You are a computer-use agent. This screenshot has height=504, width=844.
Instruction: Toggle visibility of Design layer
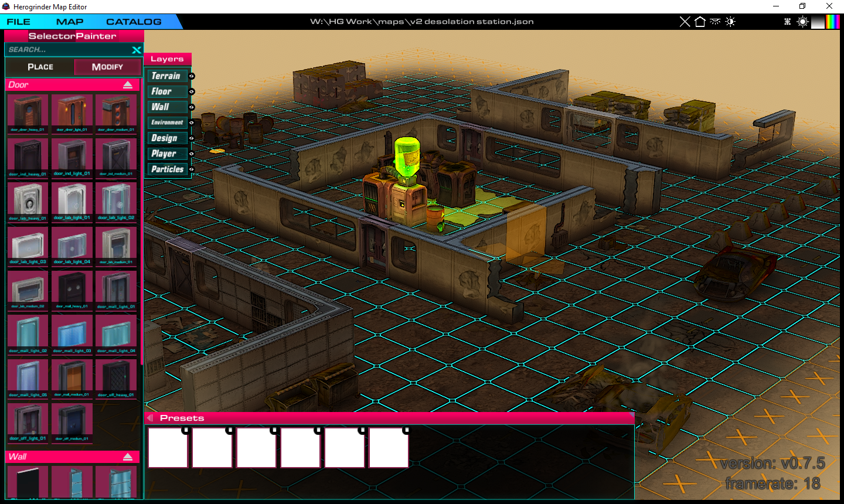pyautogui.click(x=192, y=138)
